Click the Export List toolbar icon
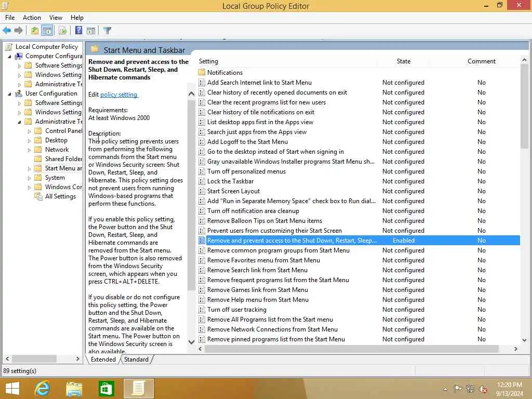 coord(63,31)
